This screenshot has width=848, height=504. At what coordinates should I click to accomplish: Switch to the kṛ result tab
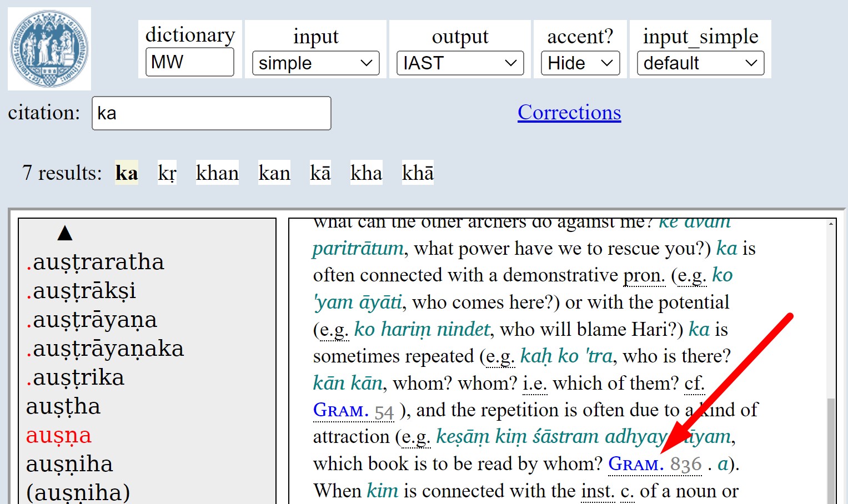167,173
